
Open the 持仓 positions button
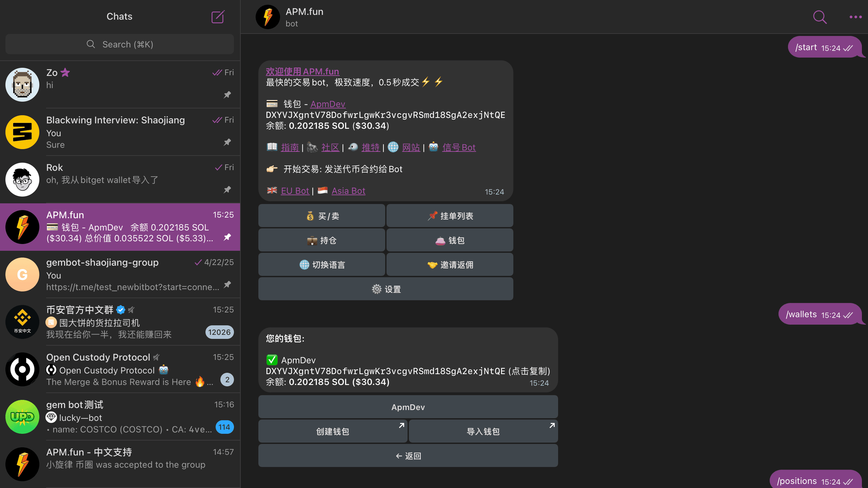321,240
